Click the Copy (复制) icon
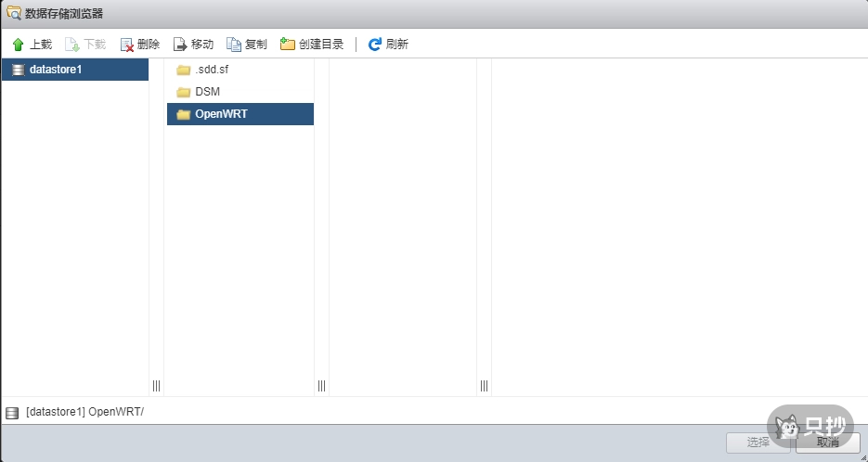 (x=234, y=45)
